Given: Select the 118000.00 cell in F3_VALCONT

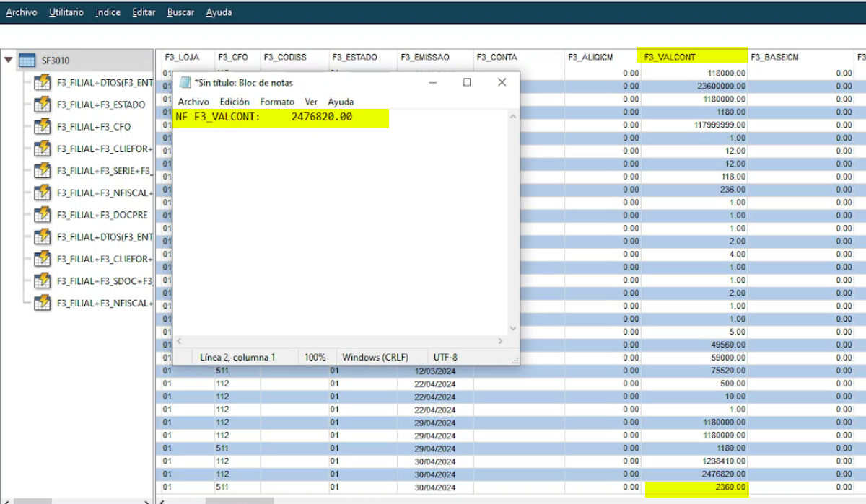Looking at the screenshot, I should coord(694,74).
